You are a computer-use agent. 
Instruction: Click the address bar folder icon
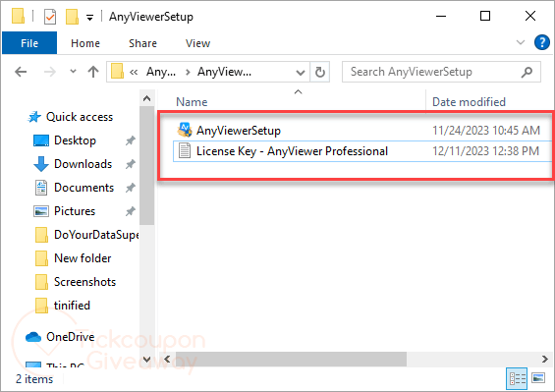pos(117,72)
